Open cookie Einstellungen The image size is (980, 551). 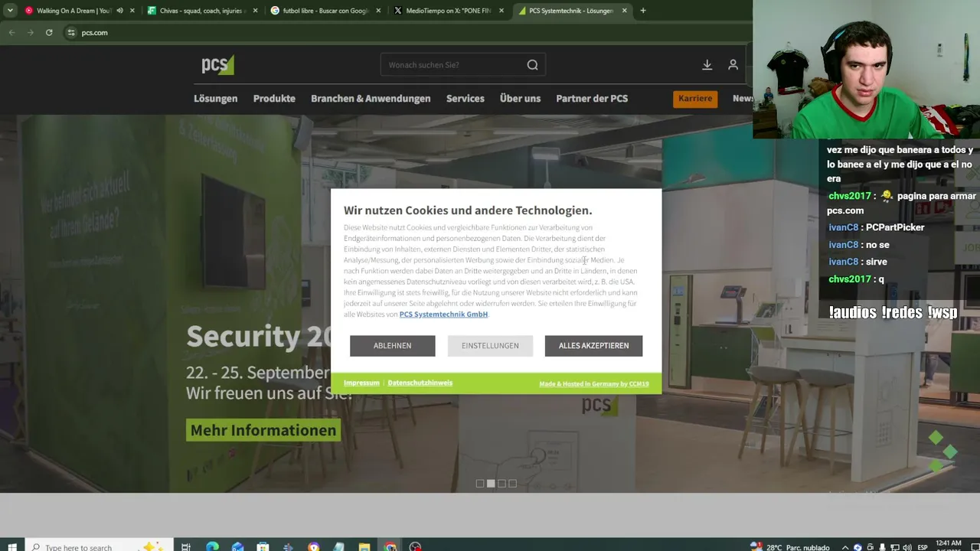pyautogui.click(x=490, y=346)
